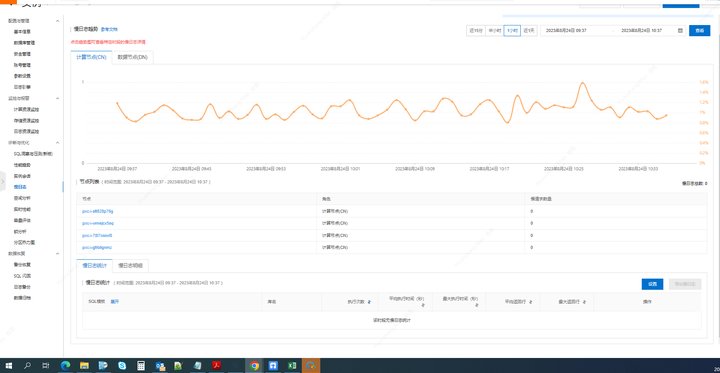Switch to the slow log details tab
The image size is (720, 373).
click(130, 266)
